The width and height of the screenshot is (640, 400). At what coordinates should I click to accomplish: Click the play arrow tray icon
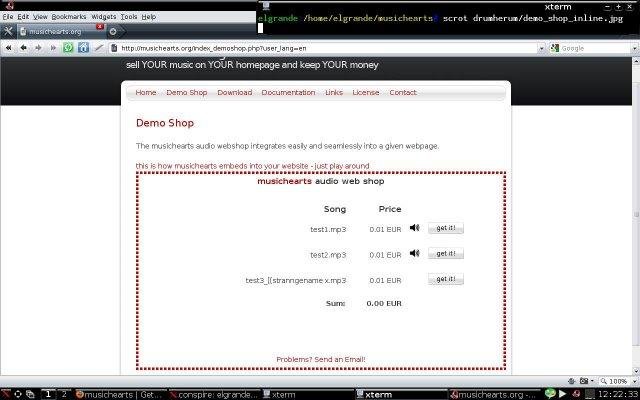563,394
